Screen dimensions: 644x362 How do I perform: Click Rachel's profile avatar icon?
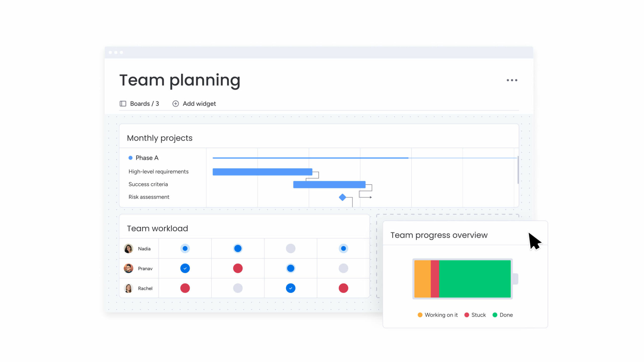[129, 288]
